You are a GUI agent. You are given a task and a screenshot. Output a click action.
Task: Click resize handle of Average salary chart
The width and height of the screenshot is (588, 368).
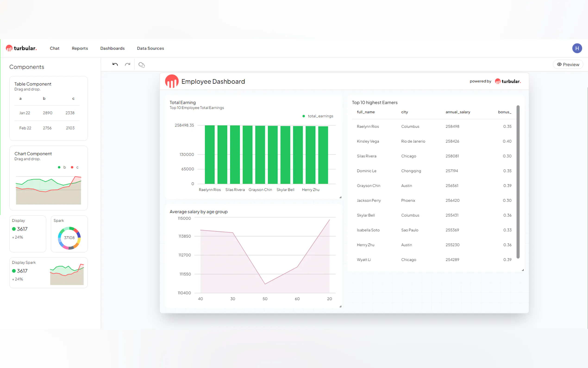[x=340, y=306]
